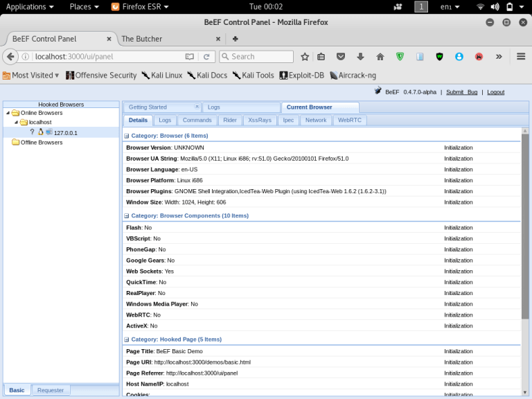532x399 pixels.
Task: Reload the BeEF panel page
Action: click(x=206, y=57)
